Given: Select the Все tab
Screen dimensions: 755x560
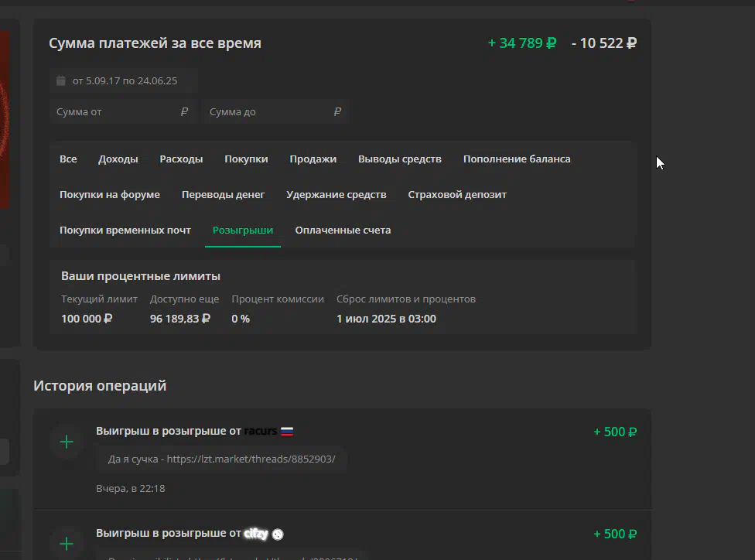Looking at the screenshot, I should point(68,159).
